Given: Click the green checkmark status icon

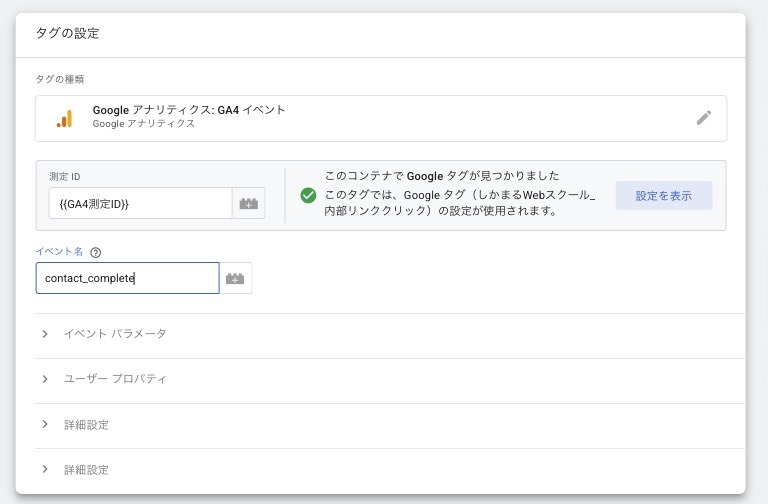Looking at the screenshot, I should coord(308,195).
